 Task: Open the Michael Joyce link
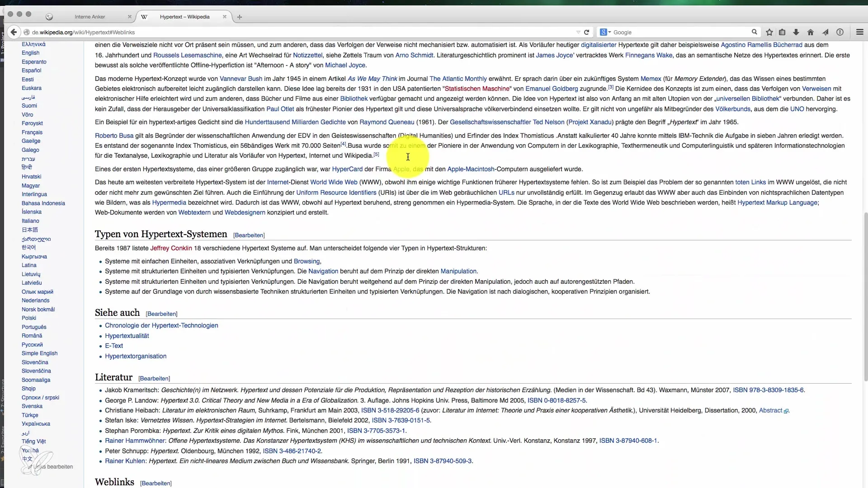[x=345, y=65]
